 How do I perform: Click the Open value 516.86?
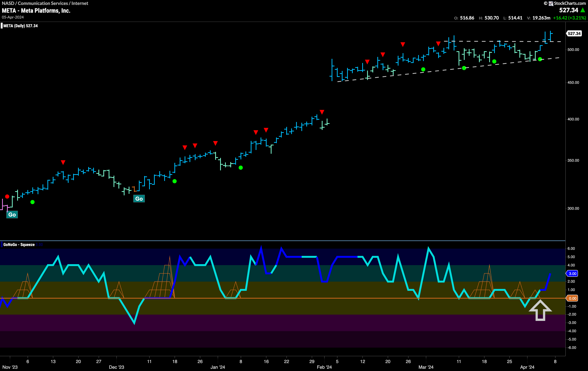pyautogui.click(x=467, y=18)
